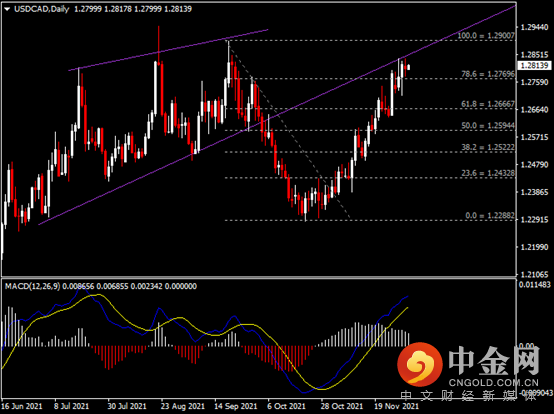Screen dimensions: 554x414
Task: Select the 23.6 = 1.24328 Fibonacci label
Action: [x=488, y=173]
